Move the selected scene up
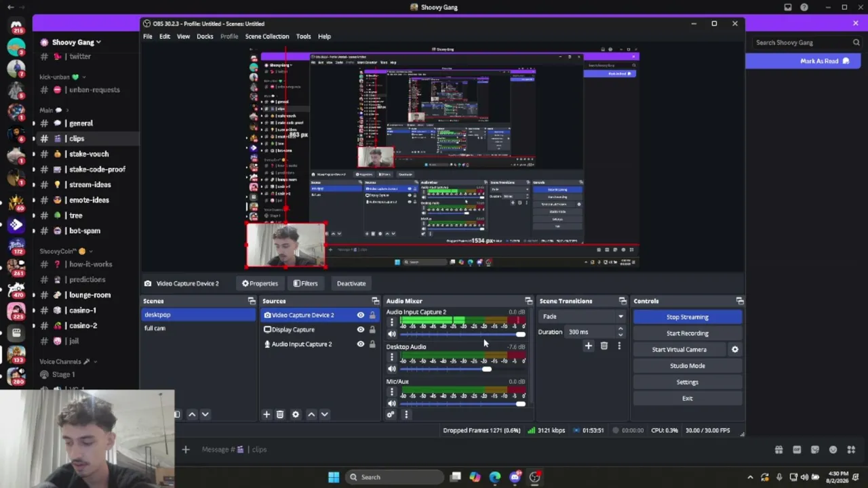The image size is (868, 488). (192, 414)
